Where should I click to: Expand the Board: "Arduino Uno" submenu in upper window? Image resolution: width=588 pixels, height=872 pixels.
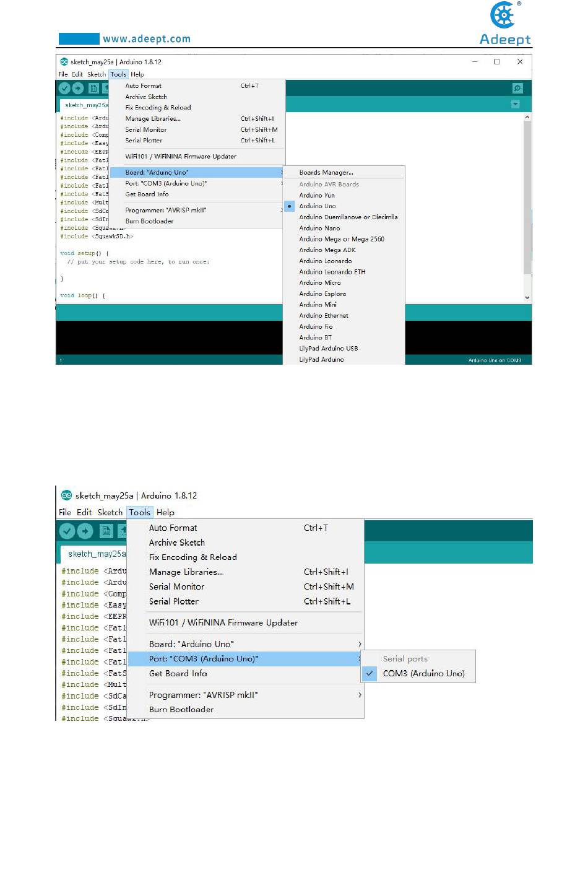pos(197,173)
